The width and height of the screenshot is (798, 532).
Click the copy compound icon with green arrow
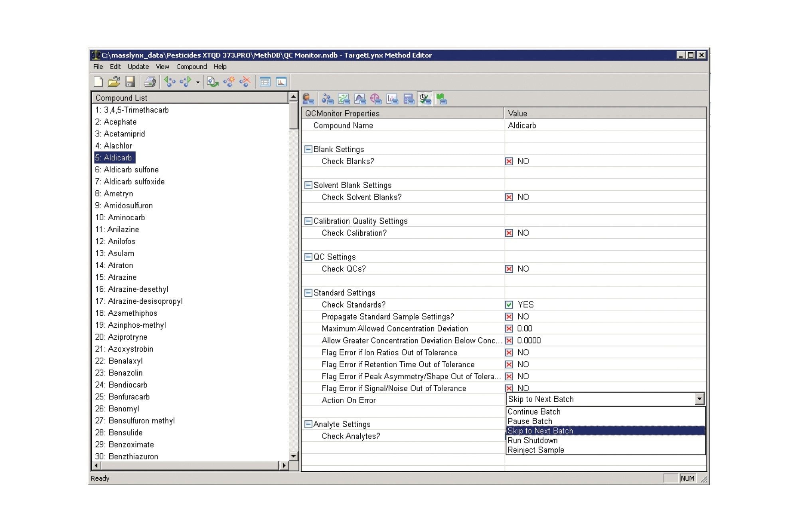click(x=213, y=82)
